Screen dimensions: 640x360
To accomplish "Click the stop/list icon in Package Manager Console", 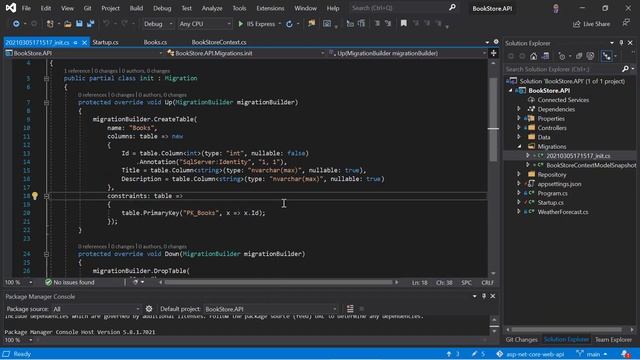I will coord(350,309).
